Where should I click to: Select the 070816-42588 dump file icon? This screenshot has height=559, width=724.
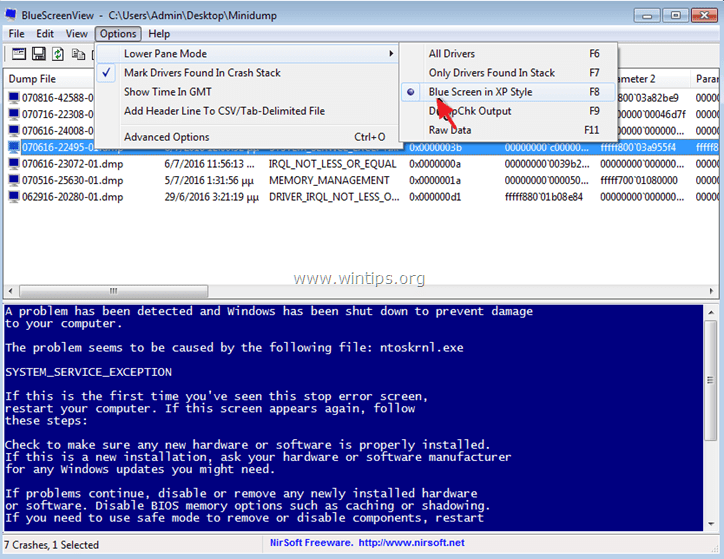14,98
